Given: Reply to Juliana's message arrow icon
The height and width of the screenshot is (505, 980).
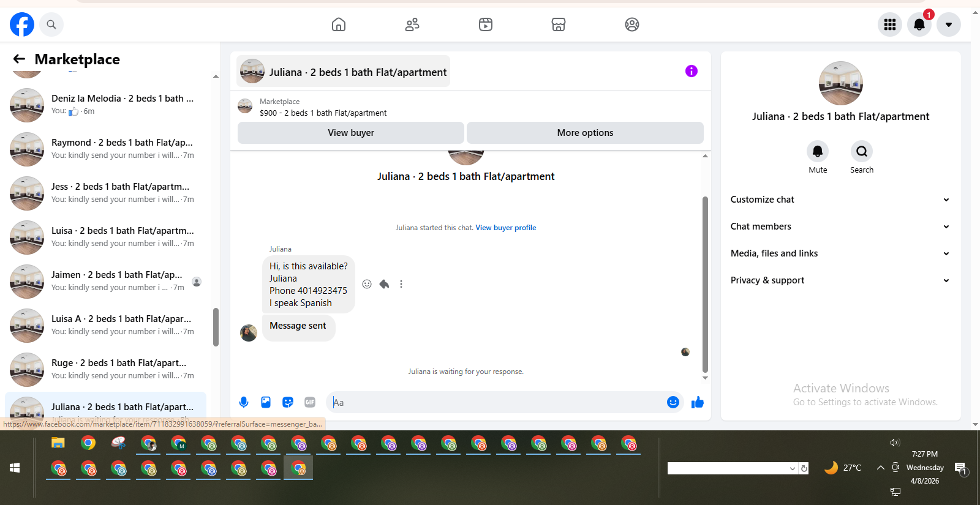Looking at the screenshot, I should 384,284.
